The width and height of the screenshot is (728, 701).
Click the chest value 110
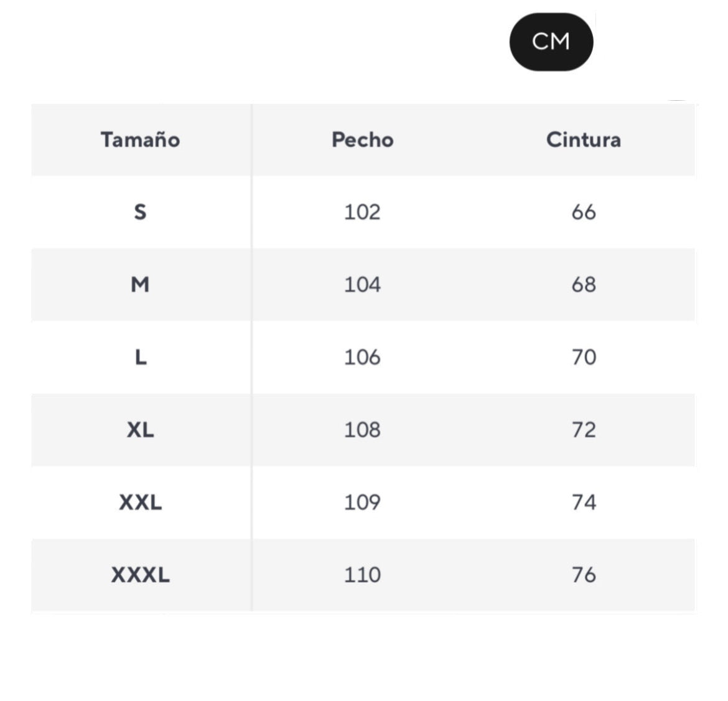pyautogui.click(x=362, y=575)
